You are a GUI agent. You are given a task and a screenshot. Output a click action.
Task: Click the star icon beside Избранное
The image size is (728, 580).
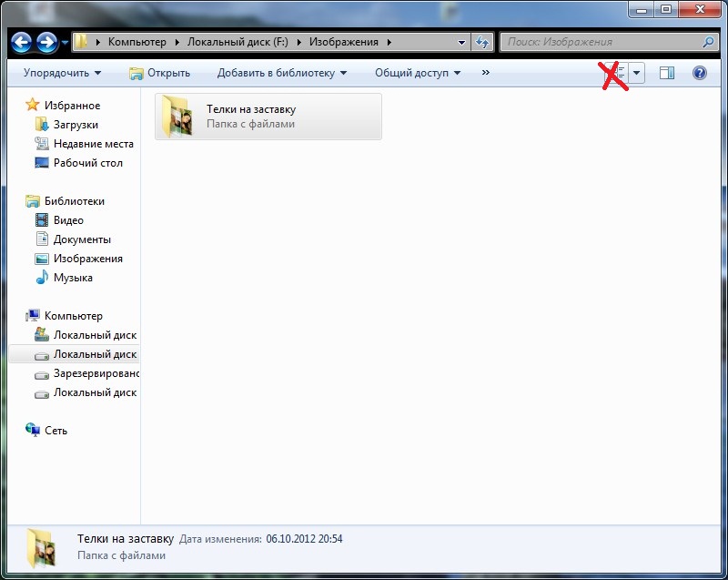32,105
